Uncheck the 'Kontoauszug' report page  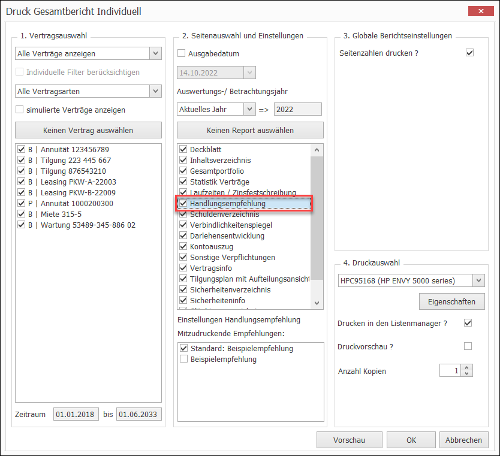[183, 246]
